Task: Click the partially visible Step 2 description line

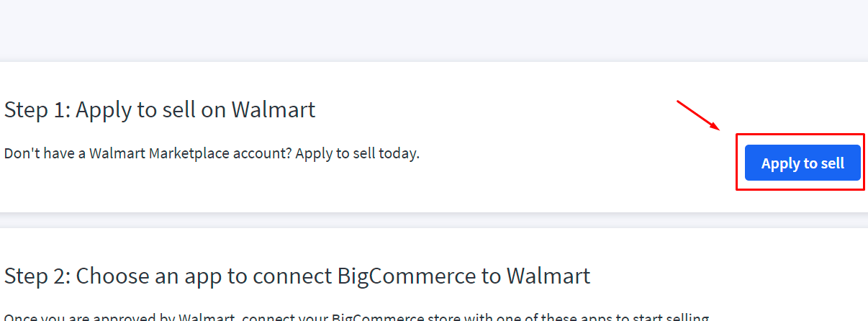Action: click(x=356, y=317)
